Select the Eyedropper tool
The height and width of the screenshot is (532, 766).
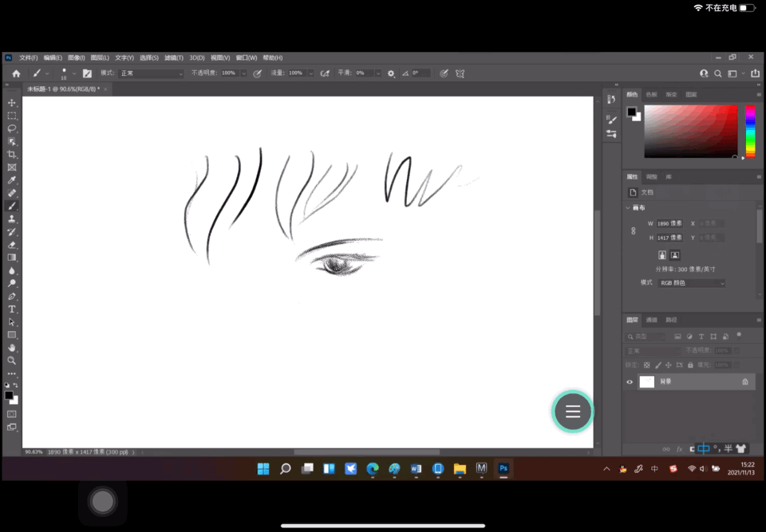point(12,180)
